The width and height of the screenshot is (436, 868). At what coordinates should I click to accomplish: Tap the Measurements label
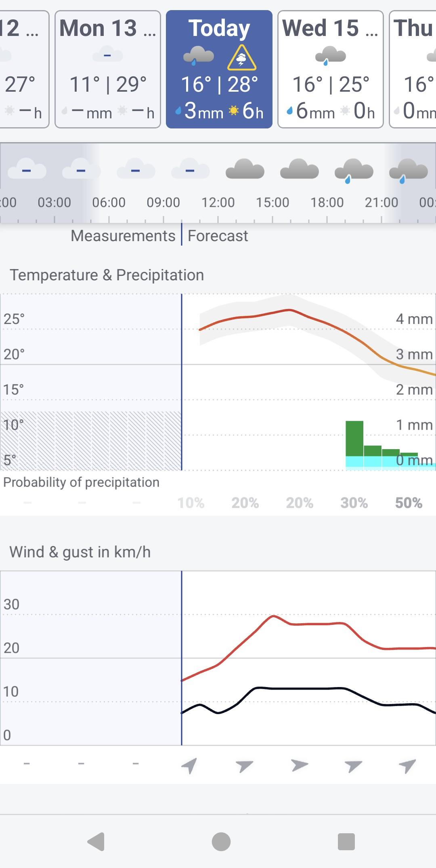[123, 236]
